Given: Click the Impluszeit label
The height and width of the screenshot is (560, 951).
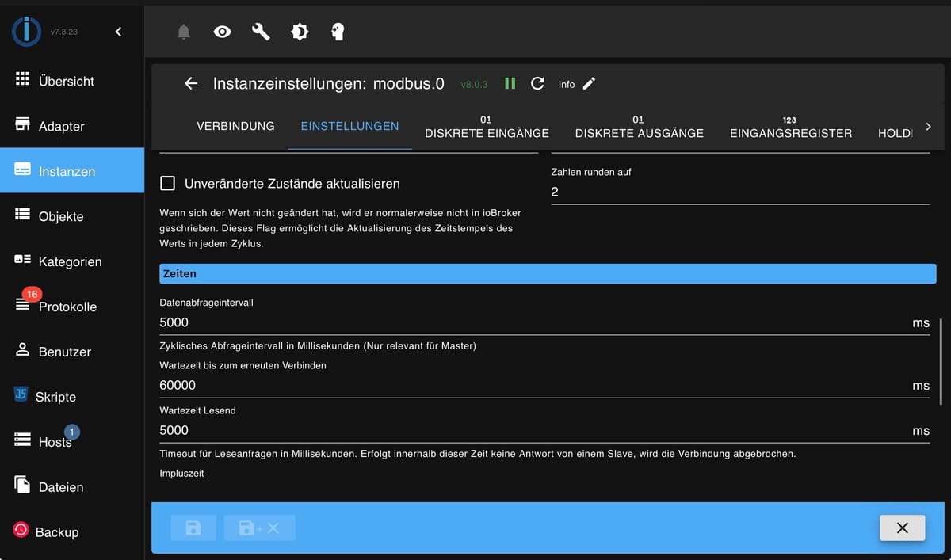Looking at the screenshot, I should (x=181, y=474).
